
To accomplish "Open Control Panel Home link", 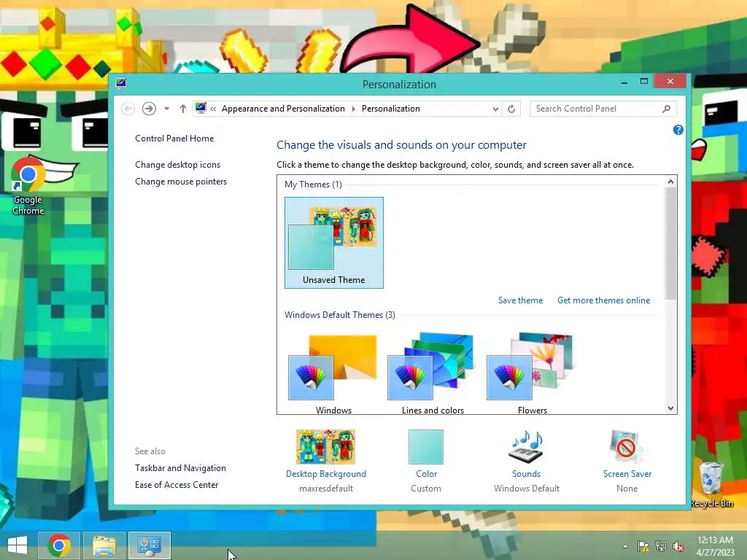I will coord(174,138).
